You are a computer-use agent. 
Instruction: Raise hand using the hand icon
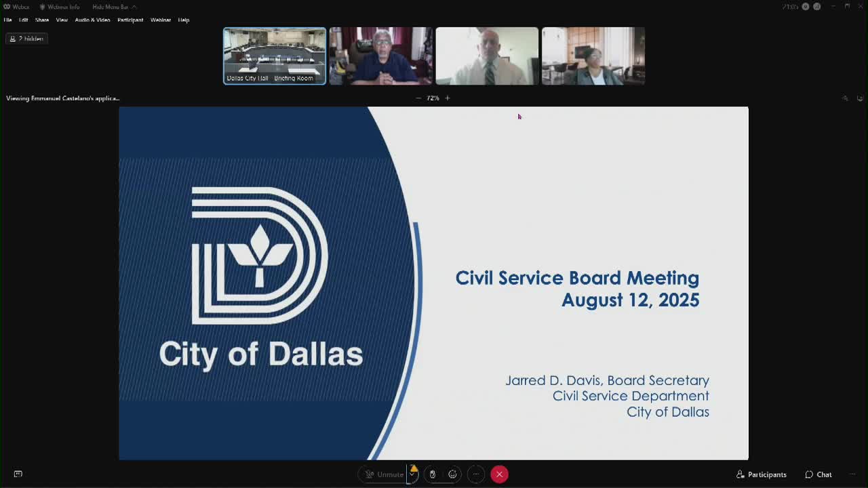coord(433,474)
